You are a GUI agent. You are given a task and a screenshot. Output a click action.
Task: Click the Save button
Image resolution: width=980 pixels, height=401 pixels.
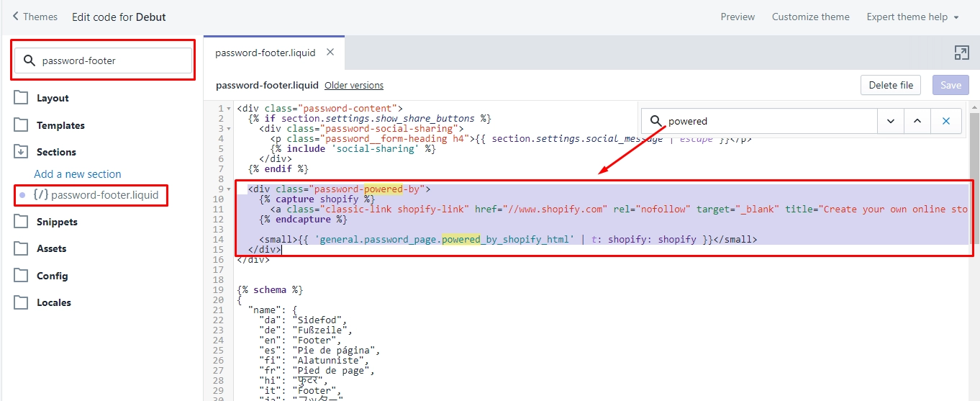click(x=950, y=85)
